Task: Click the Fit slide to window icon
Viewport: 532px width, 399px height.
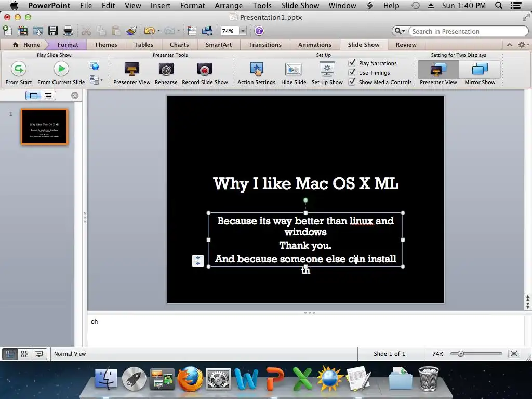Action: click(514, 354)
